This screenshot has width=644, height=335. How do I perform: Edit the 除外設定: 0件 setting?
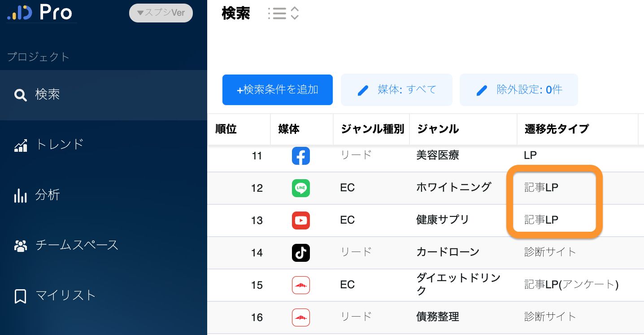pos(519,90)
